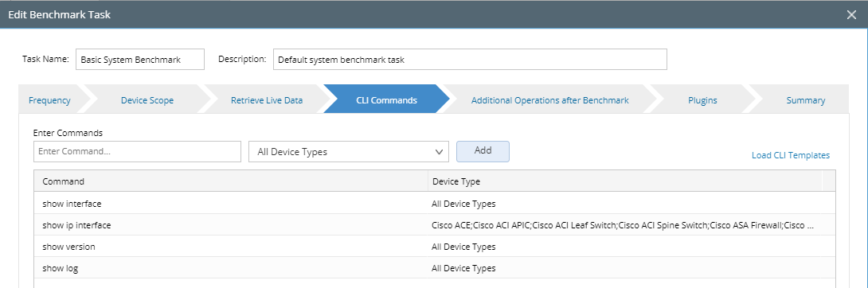Switch to the Plugins tab
Image resolution: width=868 pixels, height=288 pixels.
[x=702, y=100]
